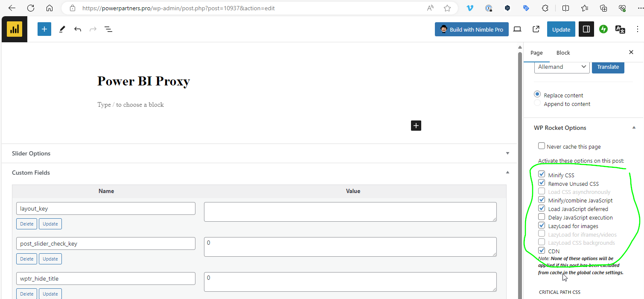
Task: View the page in a new tab
Action: 536,29
